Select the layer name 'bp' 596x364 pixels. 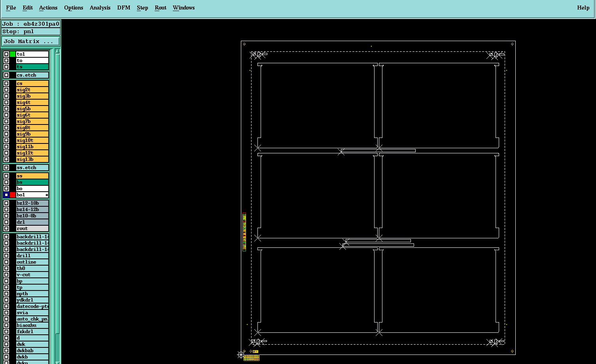coord(32,281)
